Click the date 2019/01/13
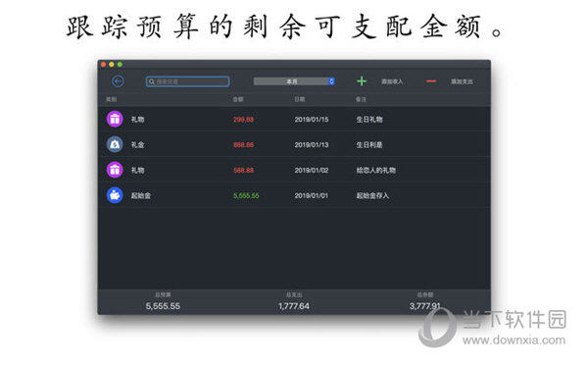588x367 pixels. (312, 145)
